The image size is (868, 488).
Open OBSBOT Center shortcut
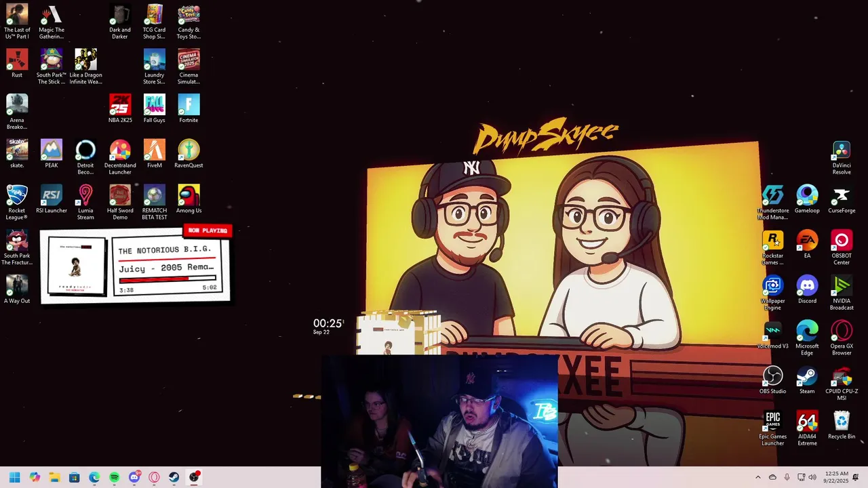pyautogui.click(x=842, y=247)
